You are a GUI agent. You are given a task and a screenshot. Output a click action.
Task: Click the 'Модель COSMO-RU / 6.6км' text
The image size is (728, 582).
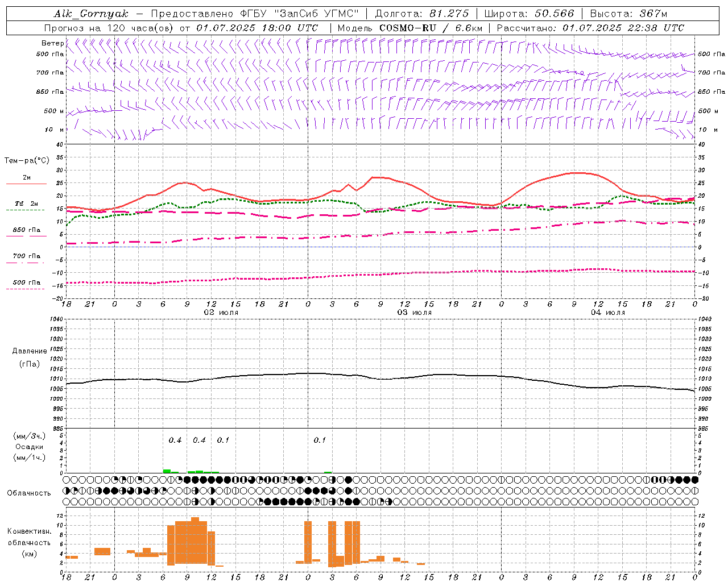pos(410,28)
